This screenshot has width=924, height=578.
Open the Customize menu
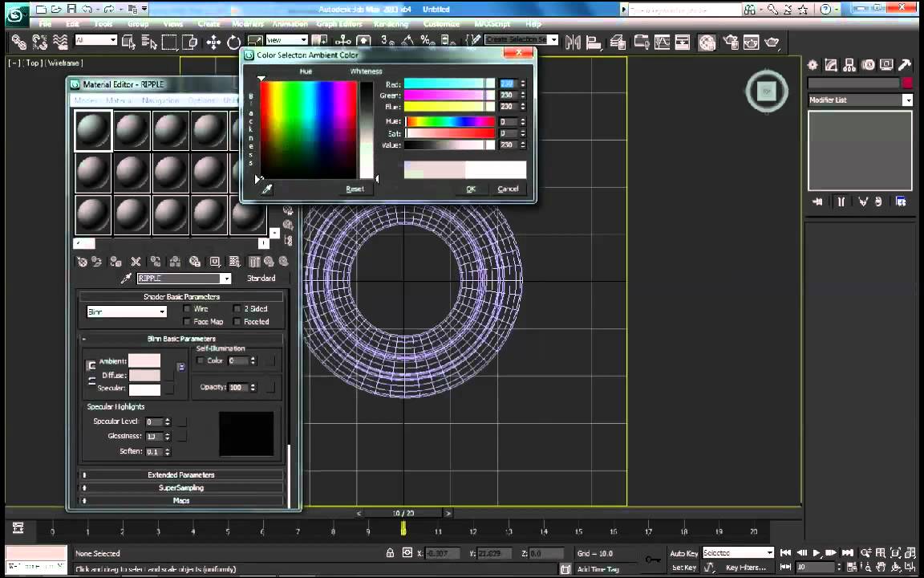pyautogui.click(x=441, y=24)
